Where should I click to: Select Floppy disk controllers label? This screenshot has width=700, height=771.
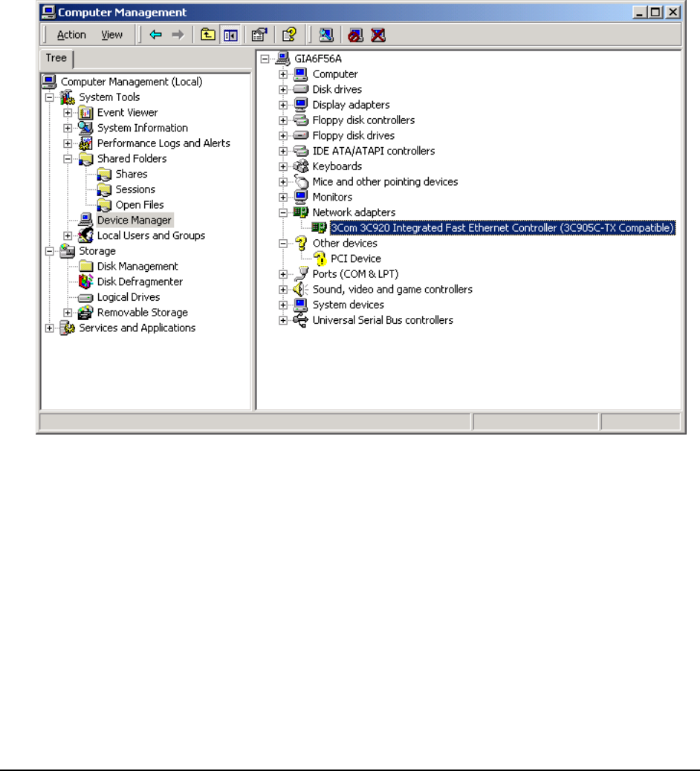(x=363, y=120)
